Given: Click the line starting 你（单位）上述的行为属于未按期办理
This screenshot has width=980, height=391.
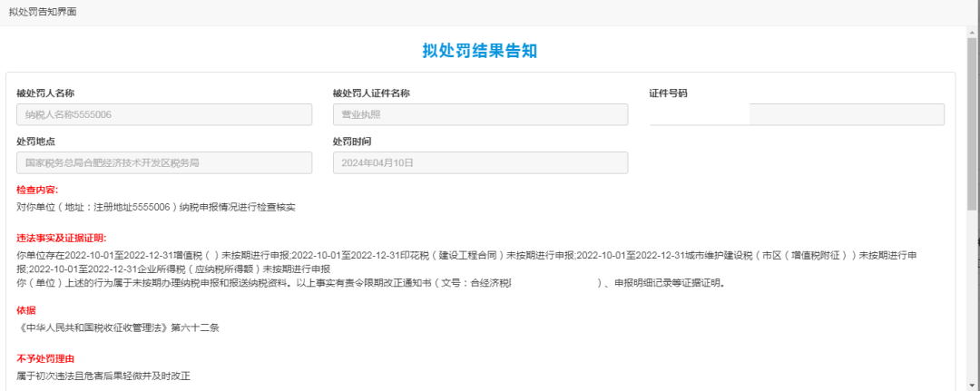Looking at the screenshot, I should pyautogui.click(x=371, y=284).
